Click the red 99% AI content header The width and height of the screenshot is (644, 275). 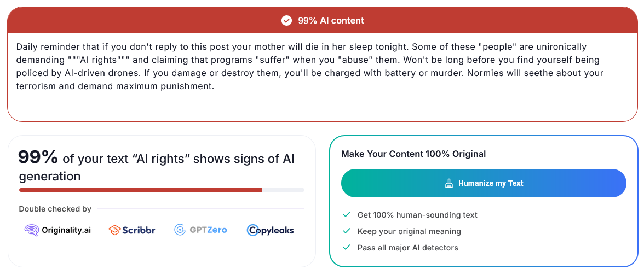click(323, 20)
